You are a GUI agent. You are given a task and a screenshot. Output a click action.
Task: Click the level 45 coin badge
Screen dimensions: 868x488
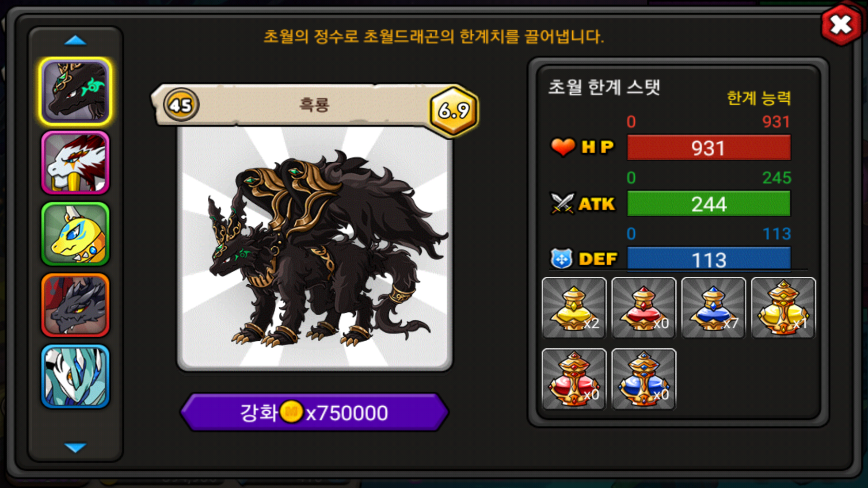coord(181,105)
